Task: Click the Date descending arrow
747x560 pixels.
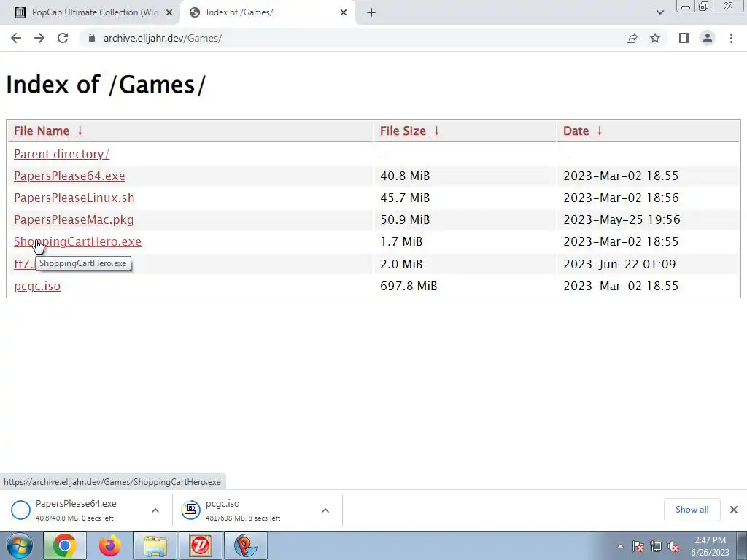Action: pyautogui.click(x=600, y=131)
